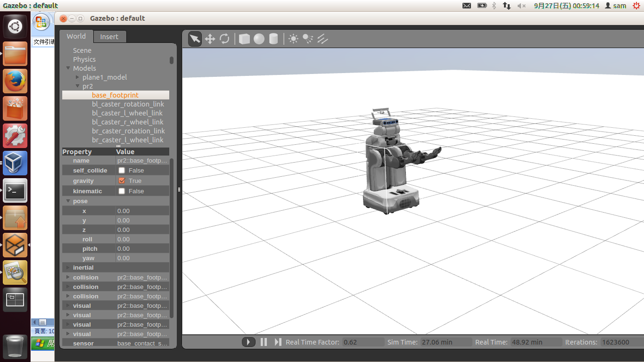Add a directional light
The image size is (644, 362).
pyautogui.click(x=322, y=39)
